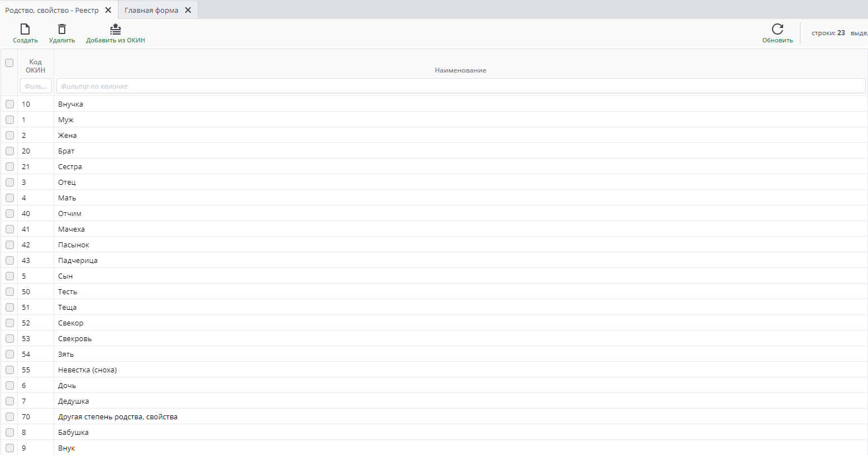Check the box for row Зять
868x455 pixels.
click(x=9, y=354)
